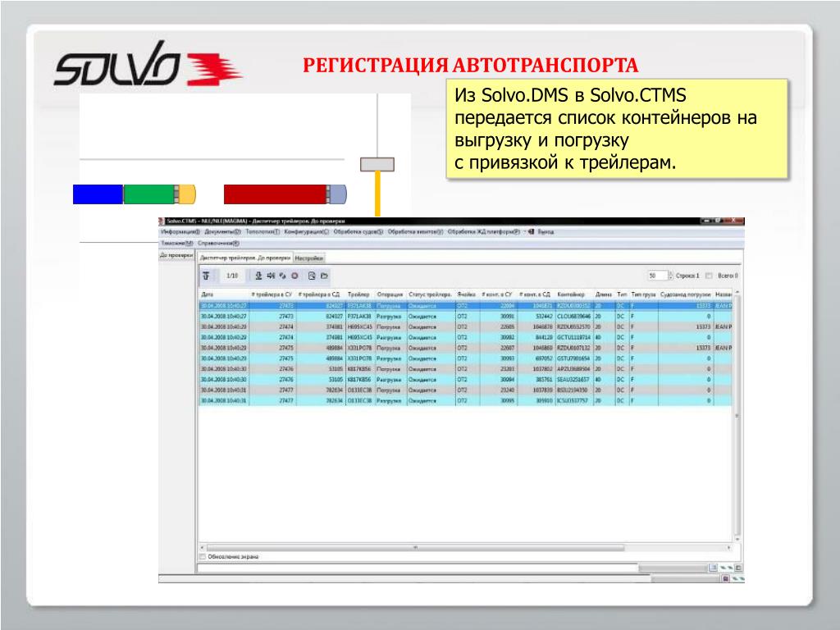Click the 1/10 page indicator in toolbar

pyautogui.click(x=232, y=276)
